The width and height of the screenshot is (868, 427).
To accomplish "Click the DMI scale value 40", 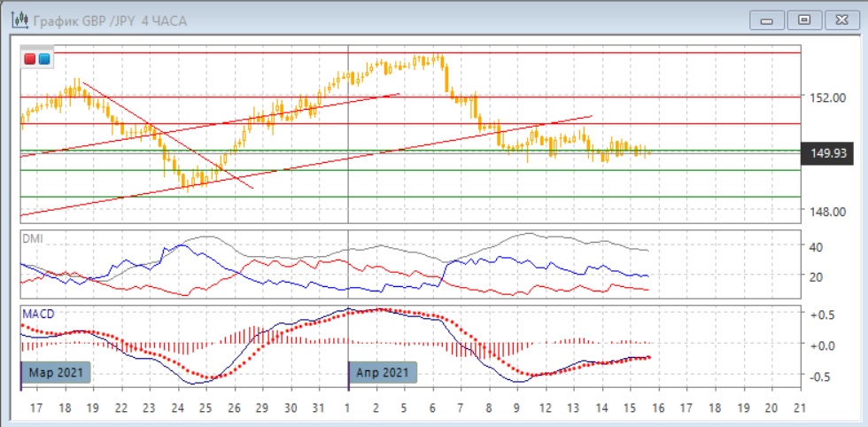I will tap(817, 247).
